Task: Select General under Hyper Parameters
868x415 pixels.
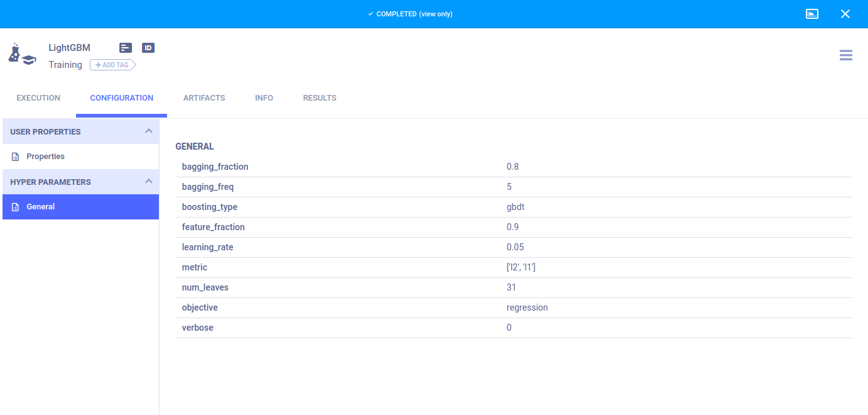Action: [x=41, y=207]
